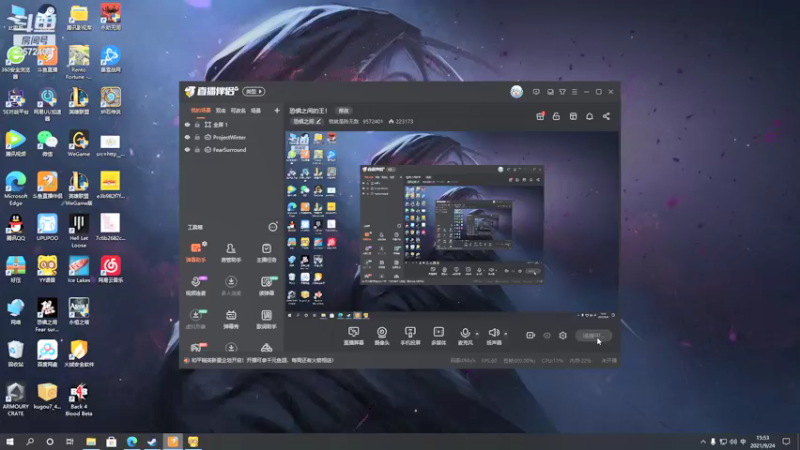Open the screen mode pill beside logo

coord(254,91)
